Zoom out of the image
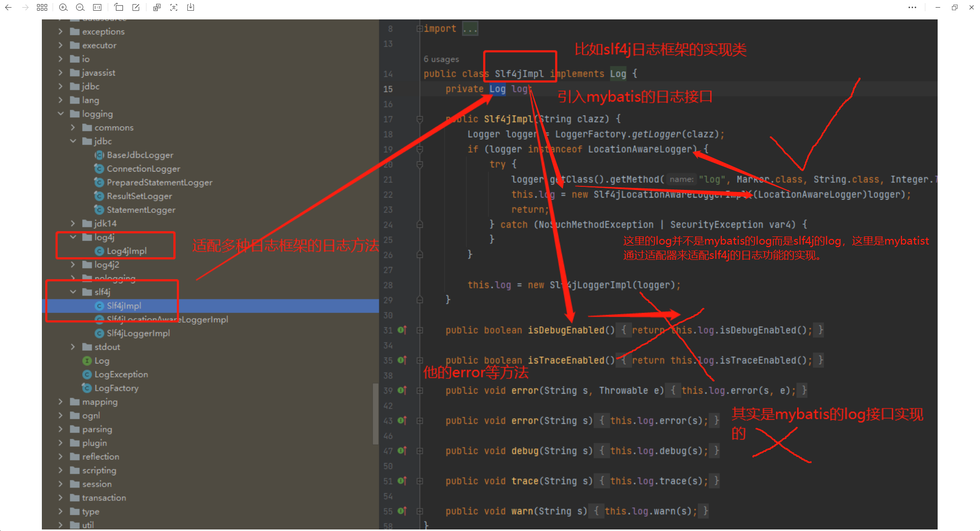This screenshot has width=980, height=531. point(80,8)
